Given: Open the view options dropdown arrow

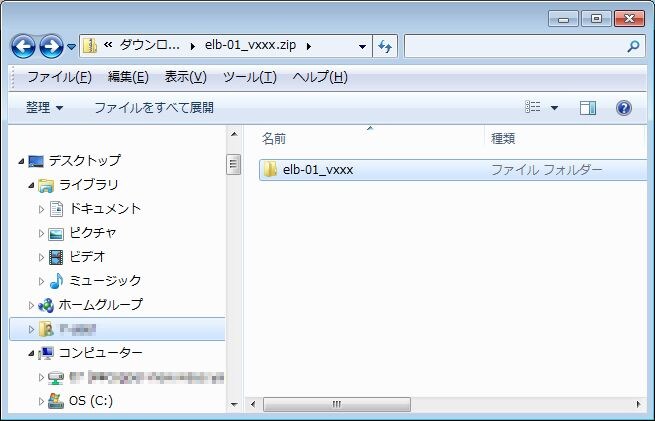Looking at the screenshot, I should [555, 108].
